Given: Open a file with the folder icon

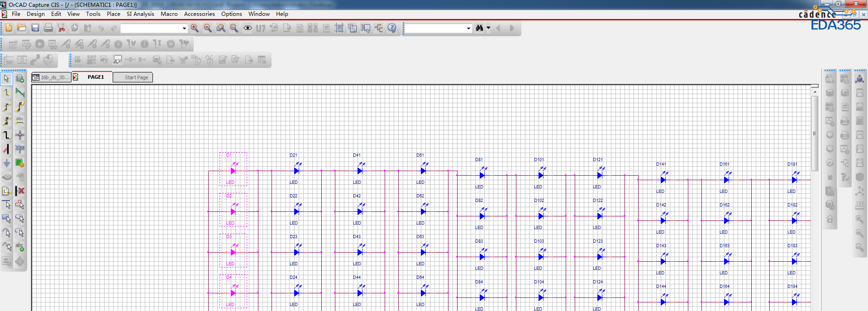Looking at the screenshot, I should click(x=22, y=28).
